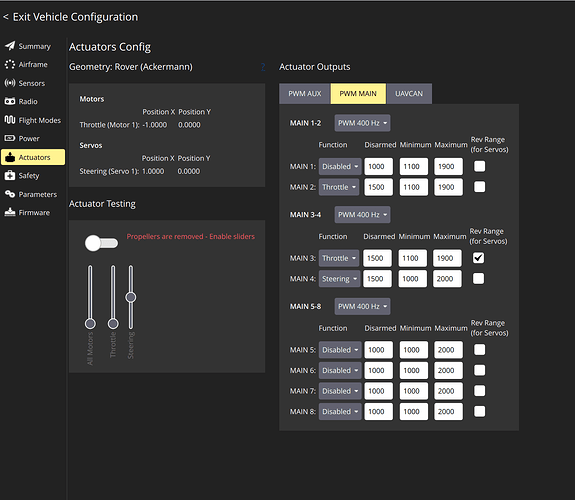Click the Geometry: Rover (Ackermann) text
The image size is (575, 500).
click(131, 67)
